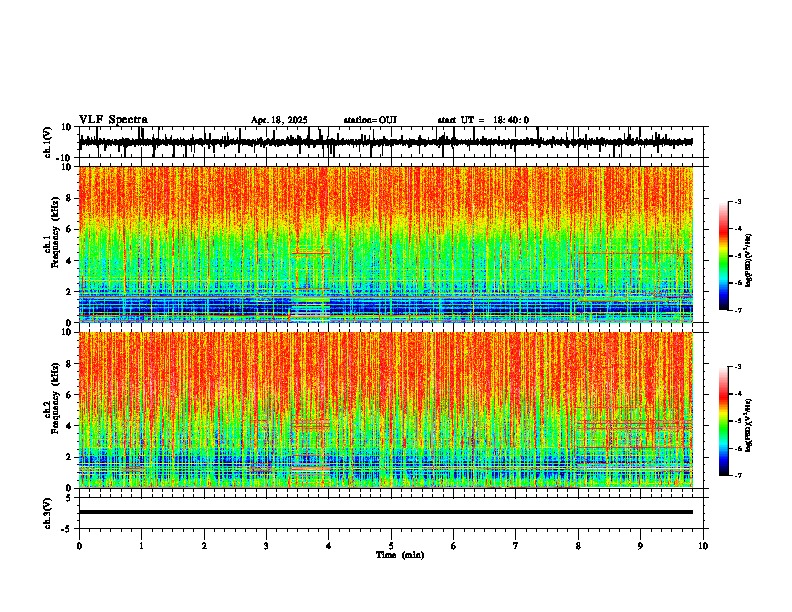Click time axis tick label "0"
The width and height of the screenshot is (792, 612).
(79, 546)
